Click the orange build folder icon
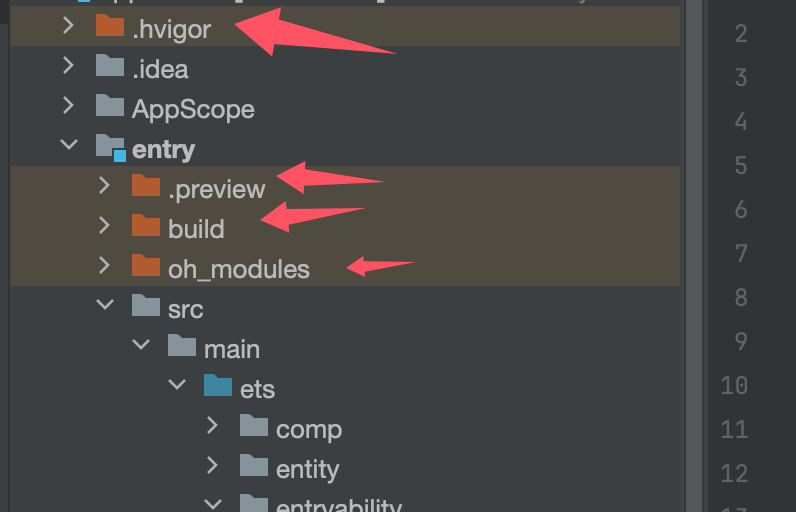Image resolution: width=796 pixels, height=512 pixels. click(x=146, y=225)
